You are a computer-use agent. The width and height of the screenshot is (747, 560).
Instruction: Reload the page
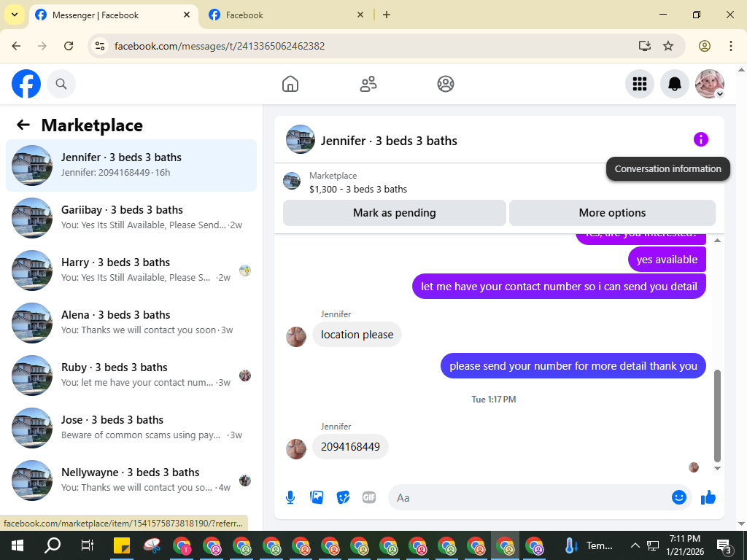pos(69,46)
